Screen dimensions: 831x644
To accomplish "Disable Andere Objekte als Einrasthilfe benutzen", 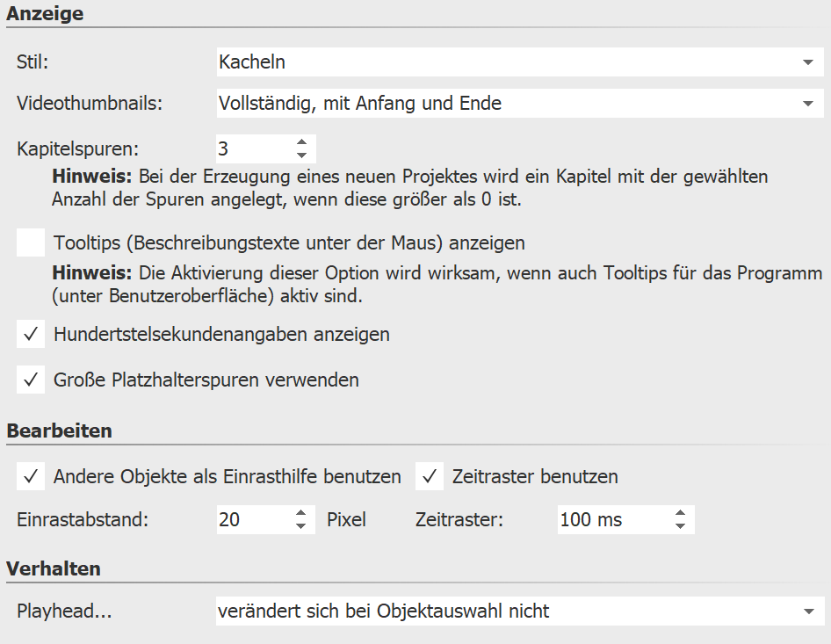I will 31,476.
